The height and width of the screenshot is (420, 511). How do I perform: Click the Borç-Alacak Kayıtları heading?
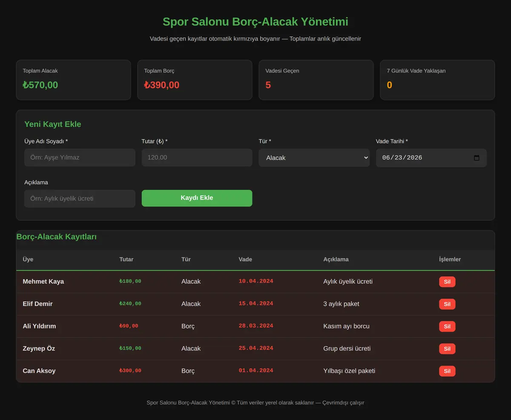57,237
